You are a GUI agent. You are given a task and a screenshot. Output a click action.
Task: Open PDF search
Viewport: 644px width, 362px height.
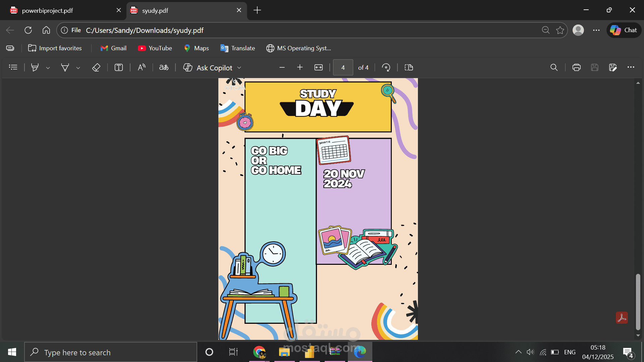(554, 67)
